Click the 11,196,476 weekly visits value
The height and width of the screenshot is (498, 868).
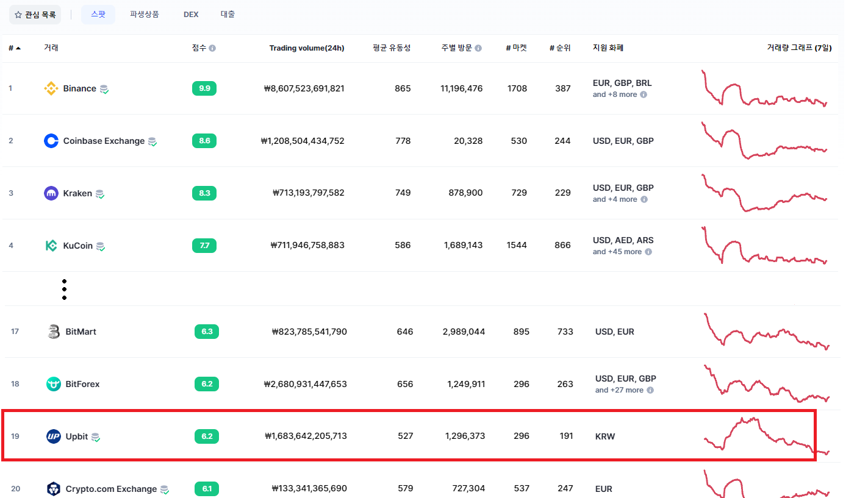(462, 89)
